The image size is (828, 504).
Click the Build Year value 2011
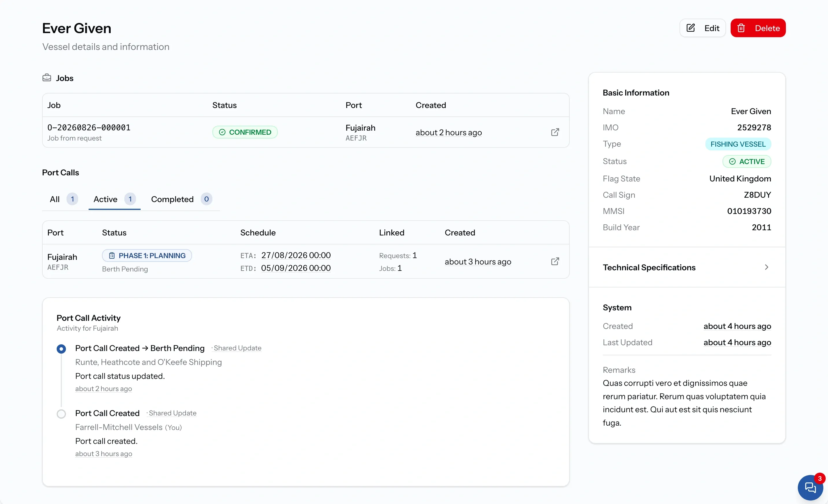761,227
